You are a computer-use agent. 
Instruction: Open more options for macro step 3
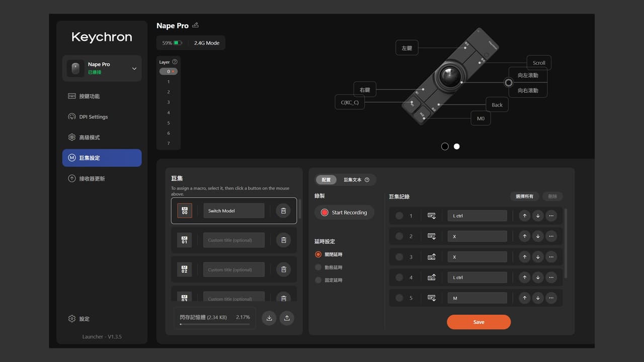pos(551,257)
